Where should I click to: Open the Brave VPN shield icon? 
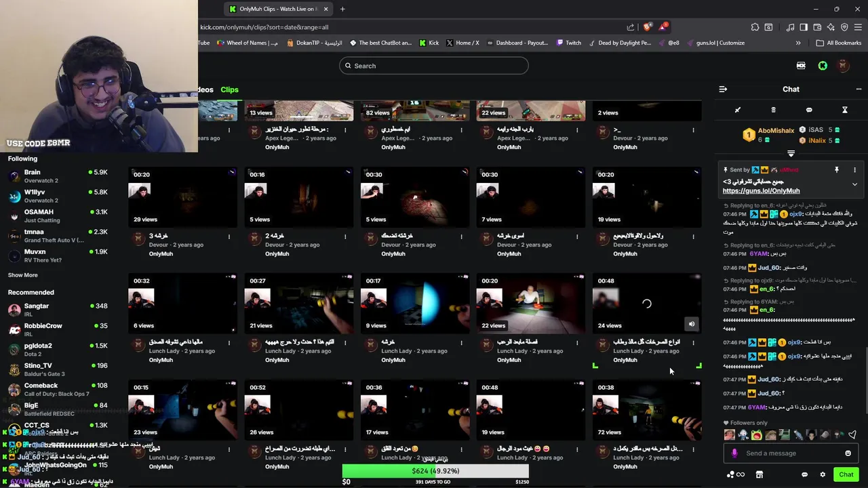click(x=844, y=27)
